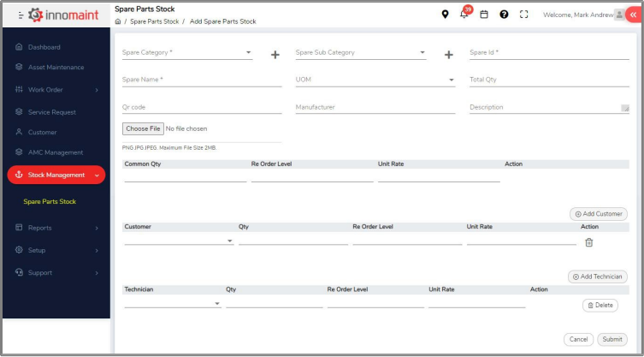The height and width of the screenshot is (357, 644).
Task: Select Spare Parts Stock submenu item
Action: (x=50, y=201)
